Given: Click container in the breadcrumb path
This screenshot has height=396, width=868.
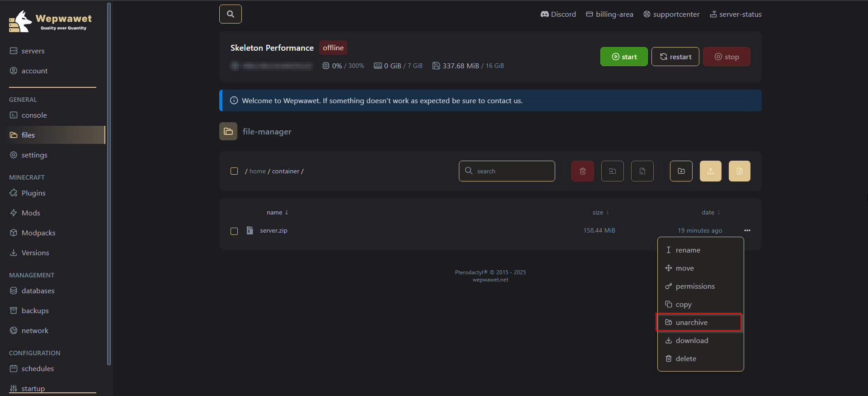Looking at the screenshot, I should click(x=286, y=171).
